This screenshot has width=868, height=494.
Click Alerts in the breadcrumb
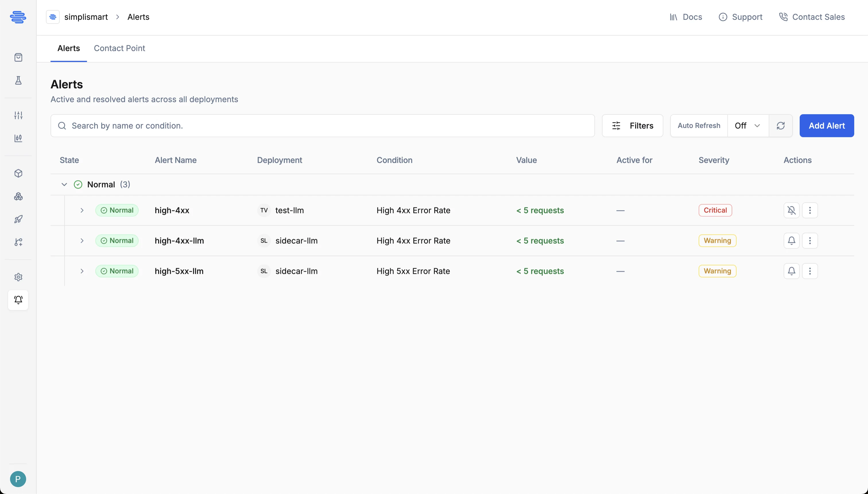tap(138, 17)
